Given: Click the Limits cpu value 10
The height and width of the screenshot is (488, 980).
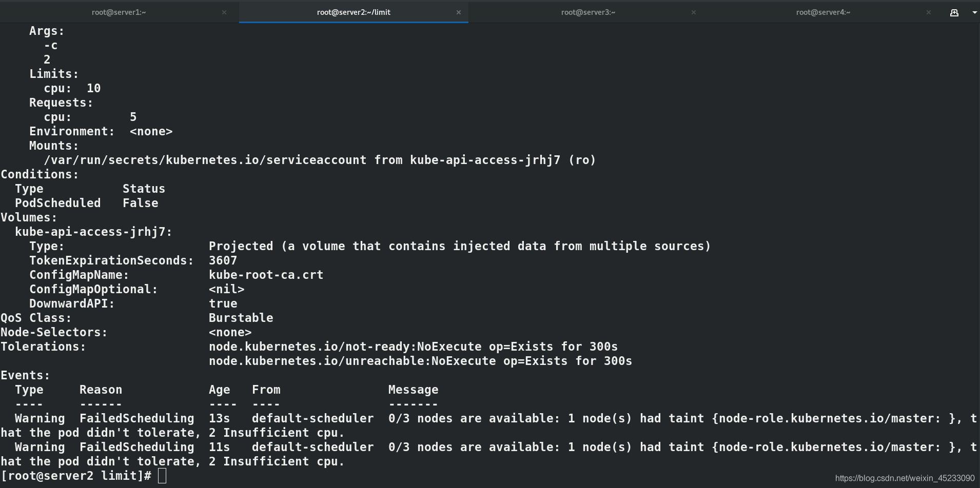Looking at the screenshot, I should coord(93,88).
